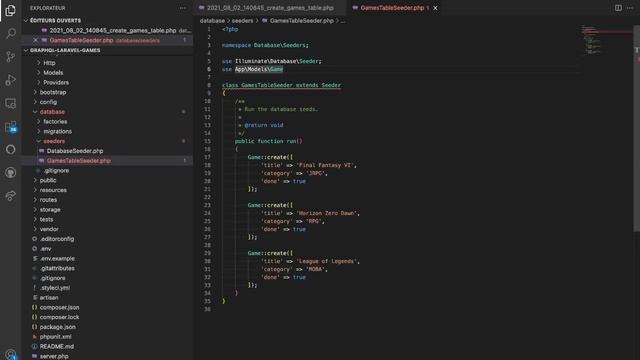Expand the Providers folder

56,82
